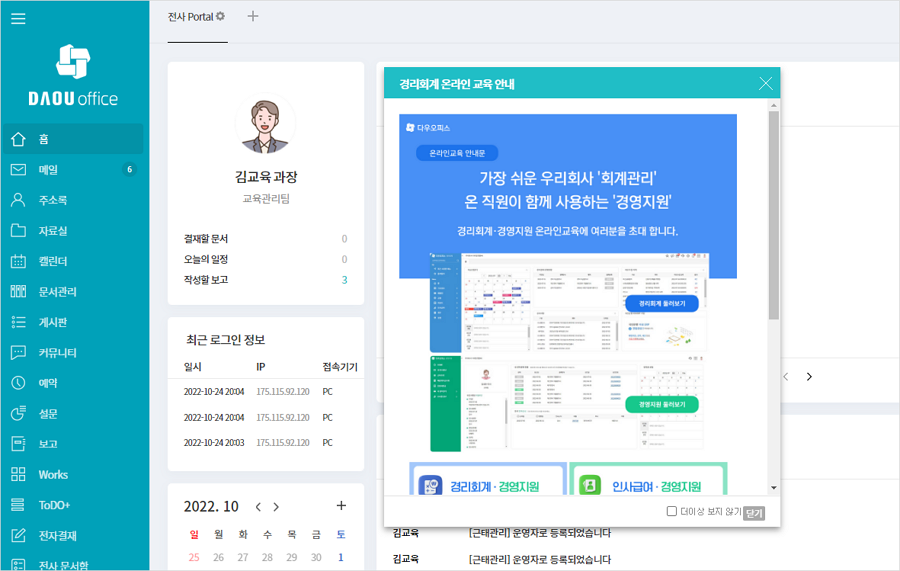This screenshot has height=571, width=900.
Task: Click the 경리회계 둘러보기 button
Action: 662,304
